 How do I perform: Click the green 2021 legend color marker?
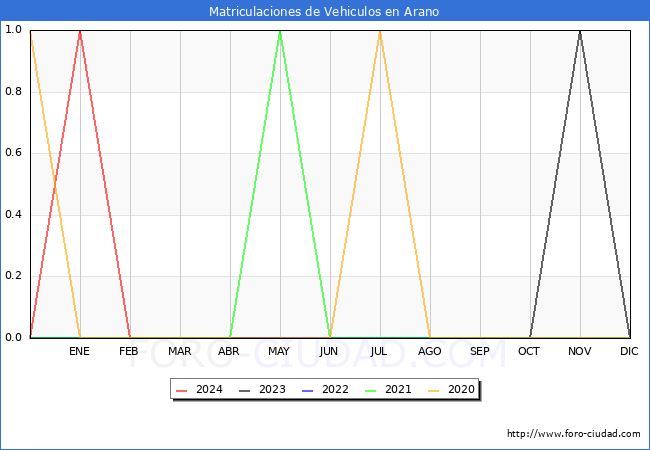click(371, 391)
